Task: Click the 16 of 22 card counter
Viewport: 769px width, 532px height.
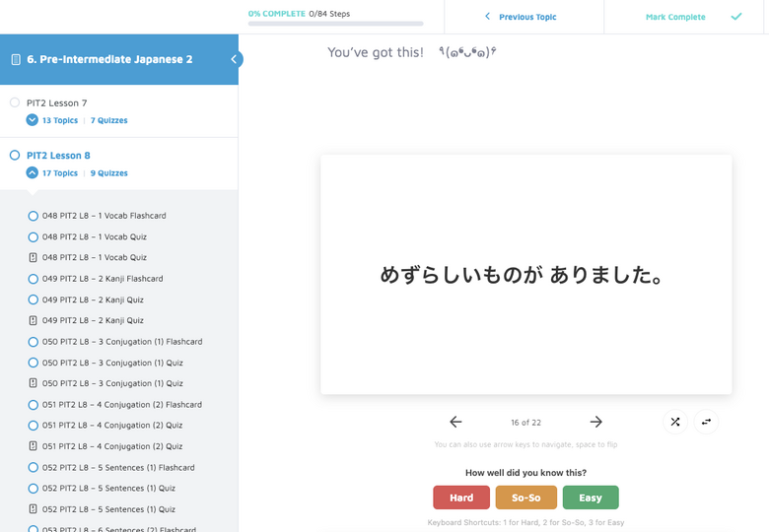Action: [525, 423]
